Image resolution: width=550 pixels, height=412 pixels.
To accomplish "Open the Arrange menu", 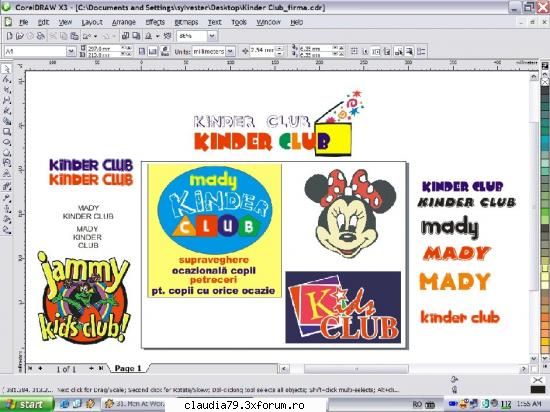I will (x=124, y=22).
